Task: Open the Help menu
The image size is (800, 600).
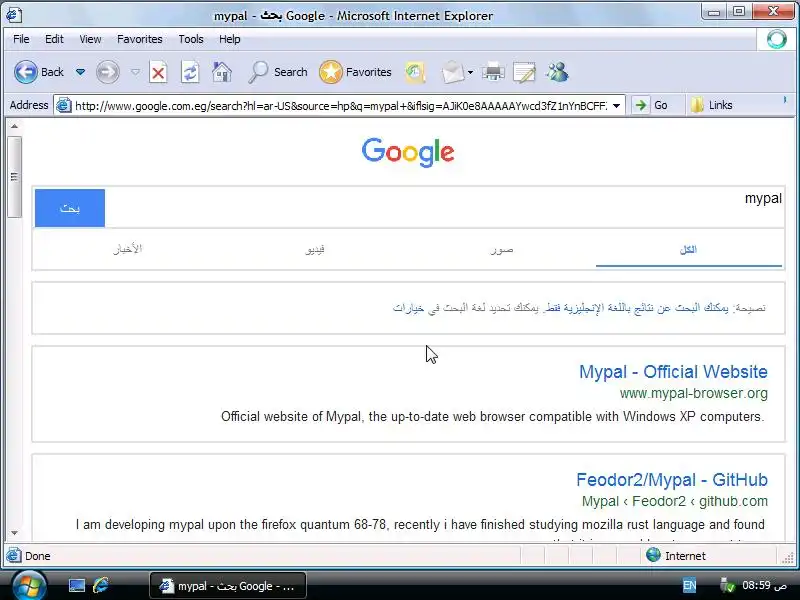Action: (230, 39)
